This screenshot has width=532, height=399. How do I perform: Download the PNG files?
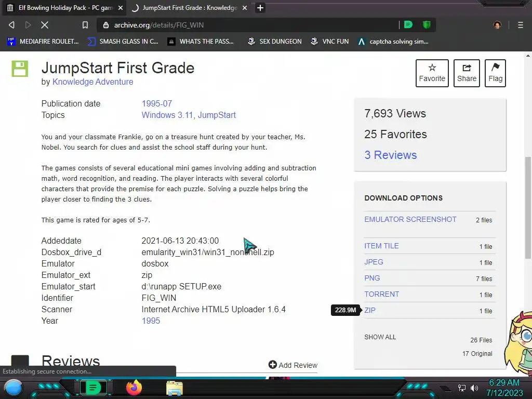pos(372,278)
